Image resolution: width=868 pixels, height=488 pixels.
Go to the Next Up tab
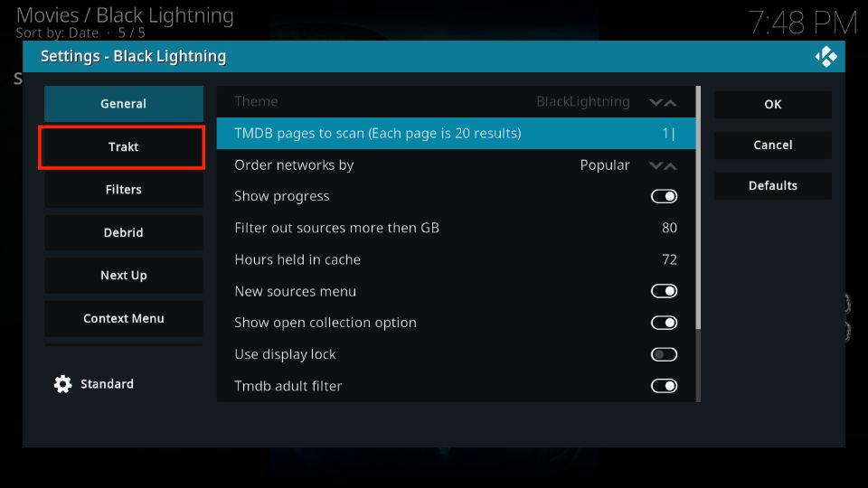pyautogui.click(x=124, y=275)
